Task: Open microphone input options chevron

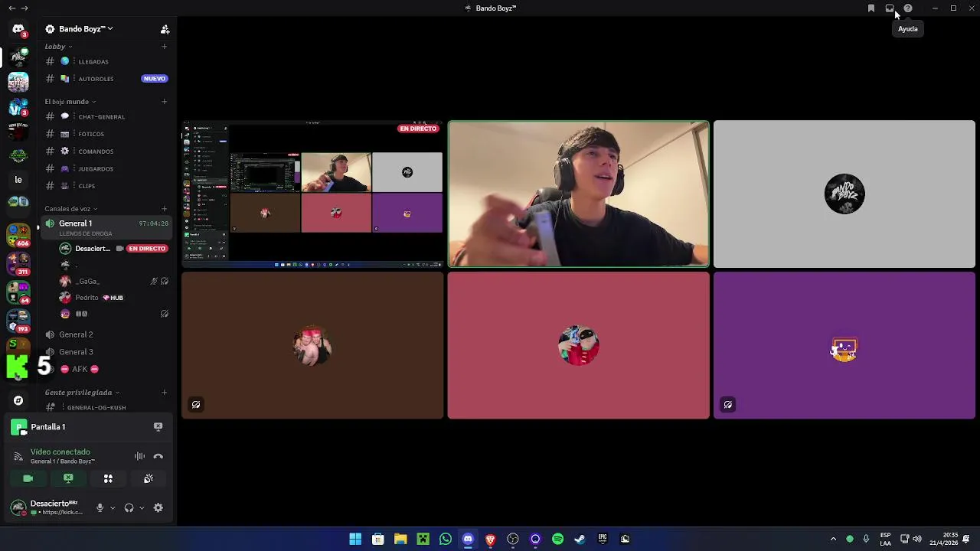Action: pos(113,507)
